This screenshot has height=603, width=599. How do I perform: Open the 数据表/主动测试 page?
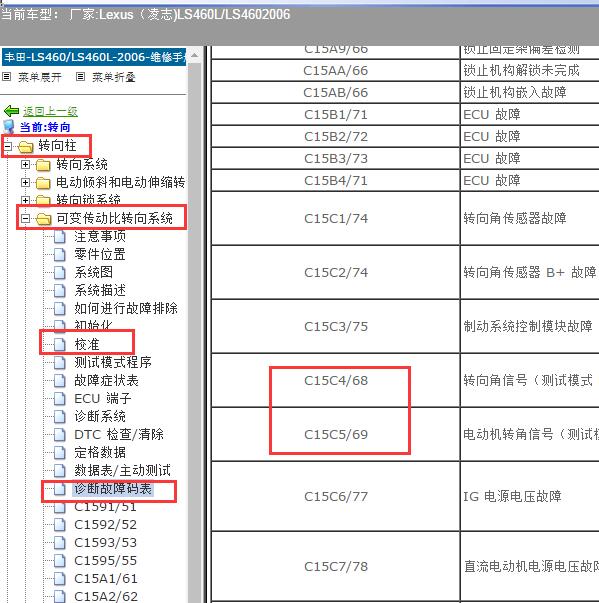tap(122, 471)
